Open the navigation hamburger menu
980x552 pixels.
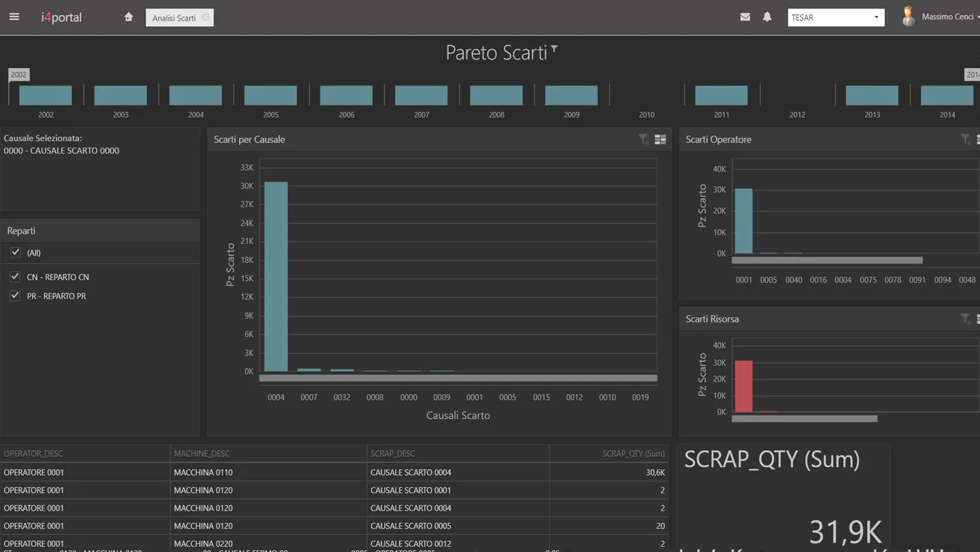tap(14, 16)
